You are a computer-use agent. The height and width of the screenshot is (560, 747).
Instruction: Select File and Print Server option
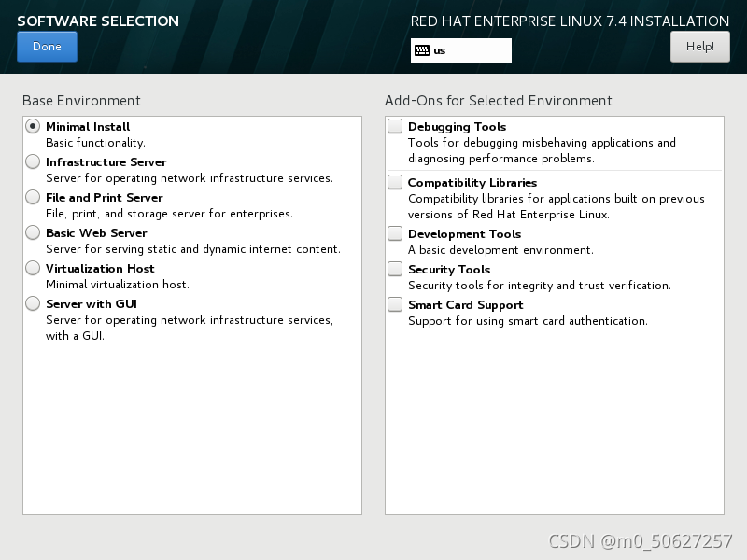coord(33,197)
